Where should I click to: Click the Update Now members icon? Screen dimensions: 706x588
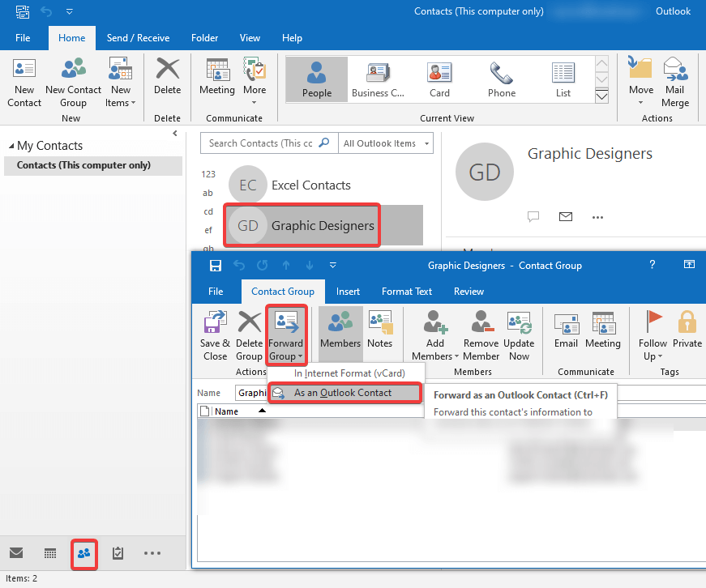[x=519, y=332]
